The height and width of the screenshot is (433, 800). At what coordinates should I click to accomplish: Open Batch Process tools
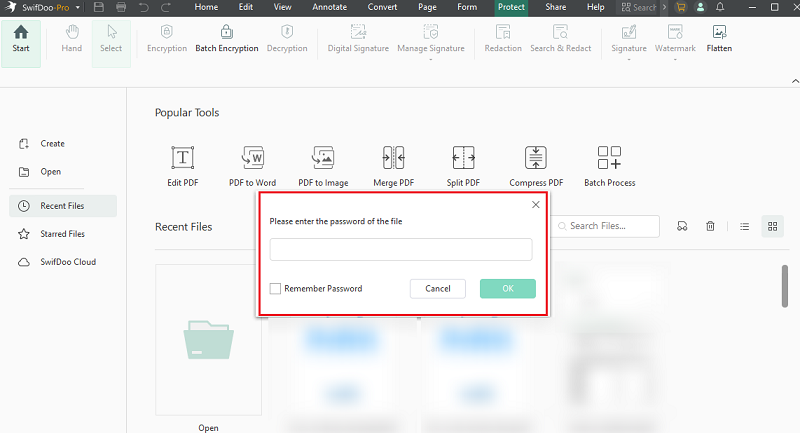[610, 166]
